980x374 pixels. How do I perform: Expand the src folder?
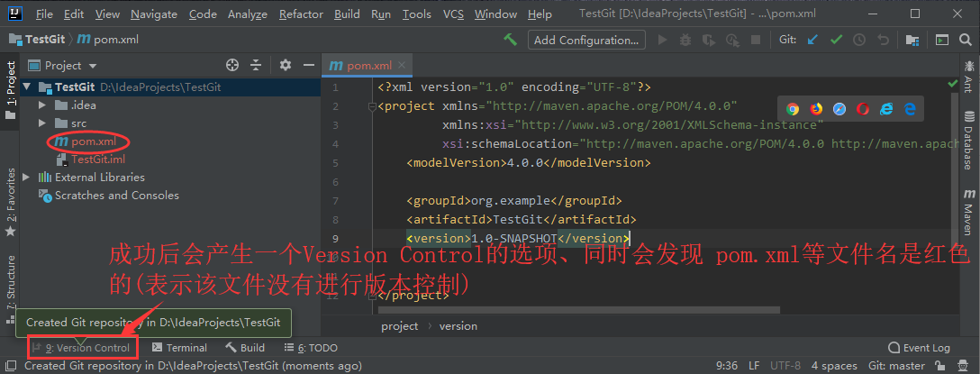42,123
